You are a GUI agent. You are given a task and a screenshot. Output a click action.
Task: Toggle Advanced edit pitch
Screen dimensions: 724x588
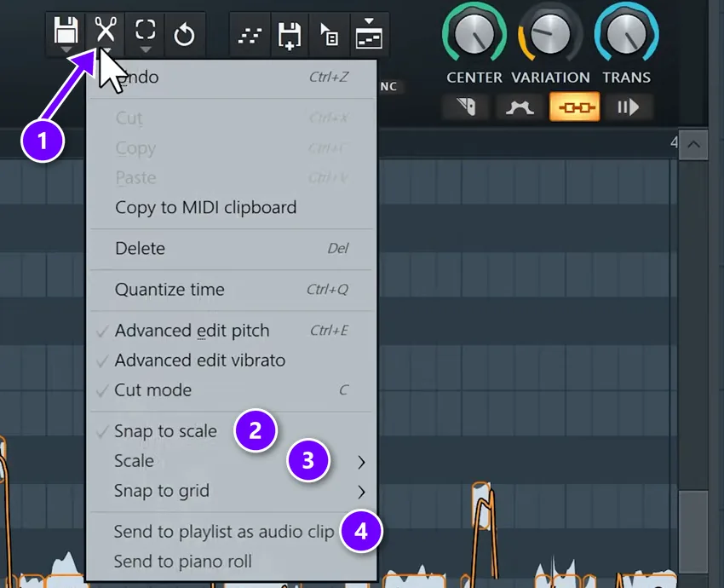[231, 331]
